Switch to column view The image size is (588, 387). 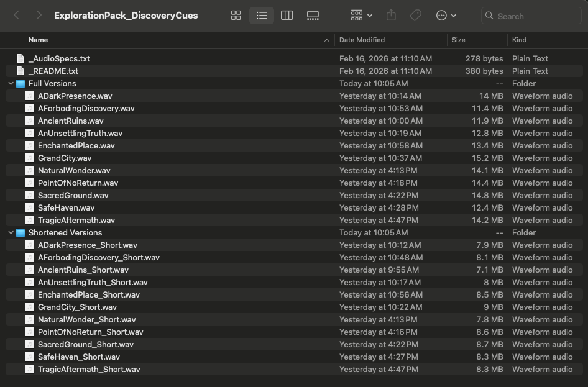click(287, 16)
